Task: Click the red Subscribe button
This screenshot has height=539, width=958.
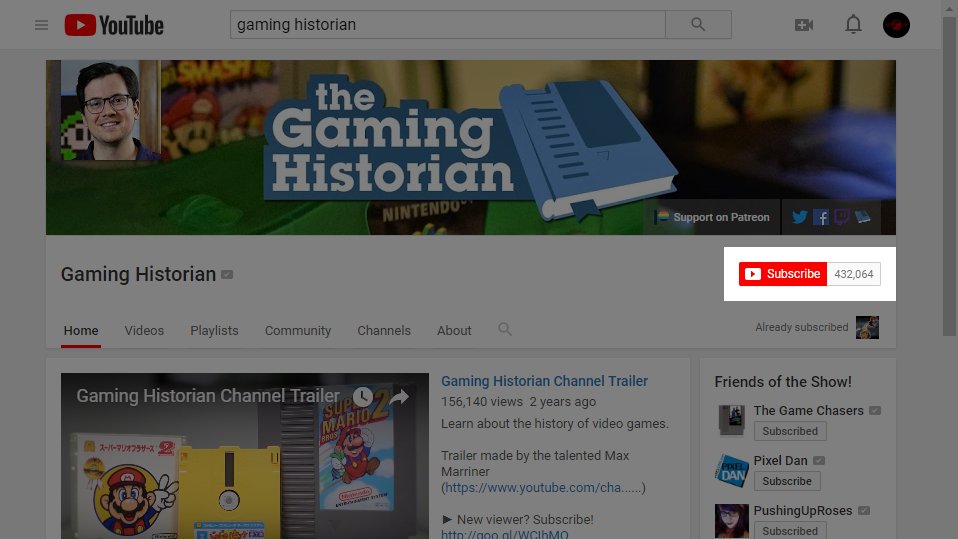Action: tap(783, 274)
